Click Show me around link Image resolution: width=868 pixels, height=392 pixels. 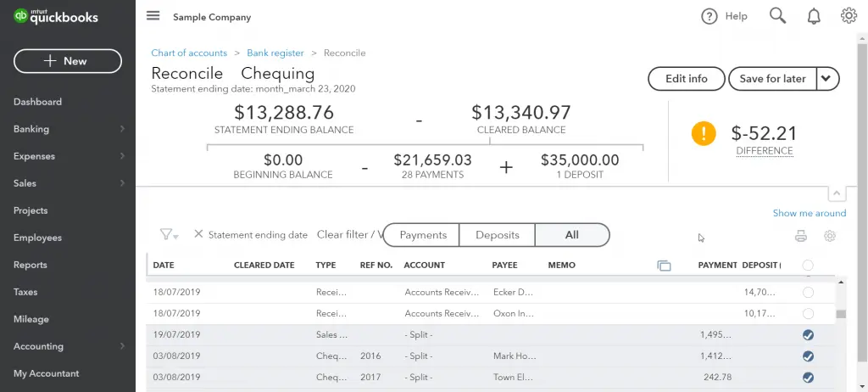click(x=810, y=214)
